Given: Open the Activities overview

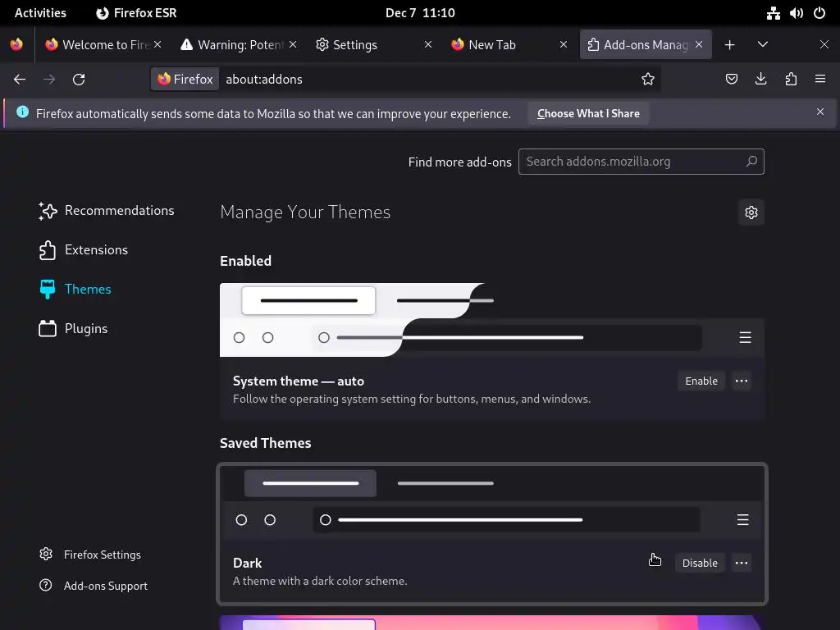Looking at the screenshot, I should point(40,13).
